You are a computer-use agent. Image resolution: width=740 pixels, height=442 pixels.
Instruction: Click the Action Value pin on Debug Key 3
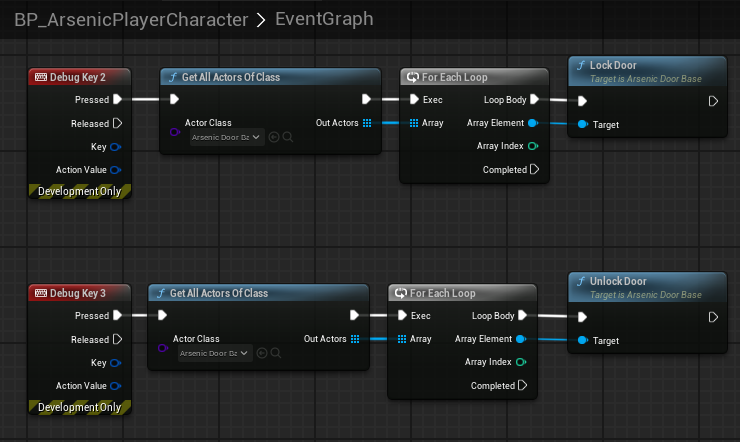(115, 386)
